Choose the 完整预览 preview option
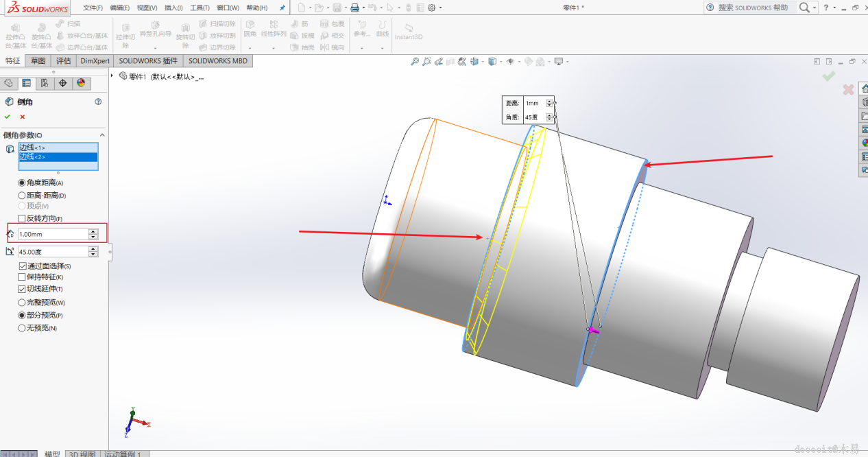The height and width of the screenshot is (457, 868). coord(22,303)
